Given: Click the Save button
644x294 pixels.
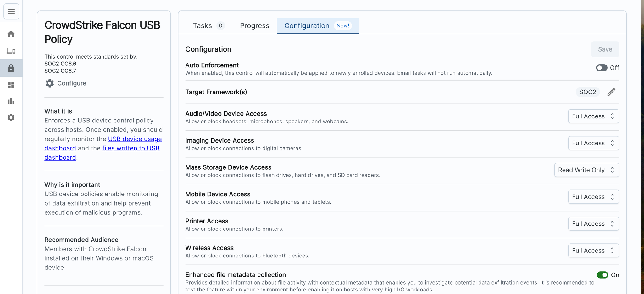Looking at the screenshot, I should point(605,49).
